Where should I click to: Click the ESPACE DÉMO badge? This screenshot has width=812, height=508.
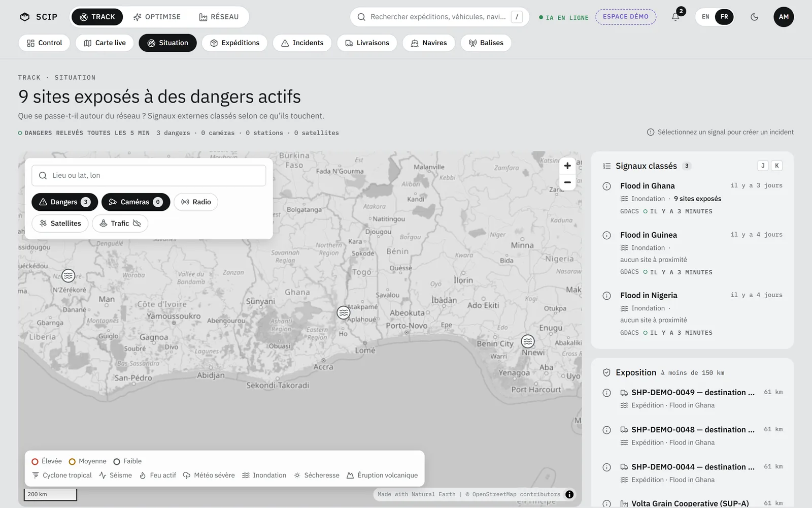pyautogui.click(x=626, y=17)
